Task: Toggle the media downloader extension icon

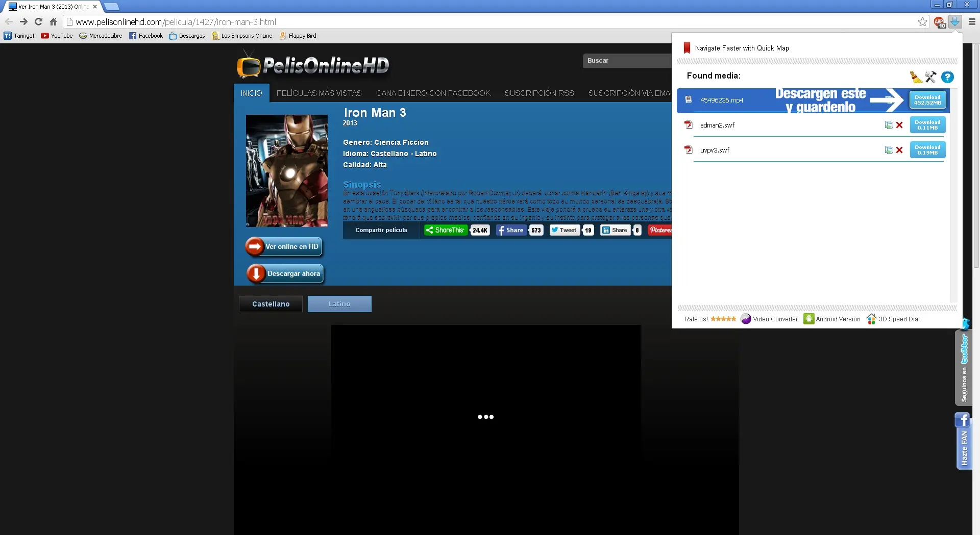Action: point(955,21)
